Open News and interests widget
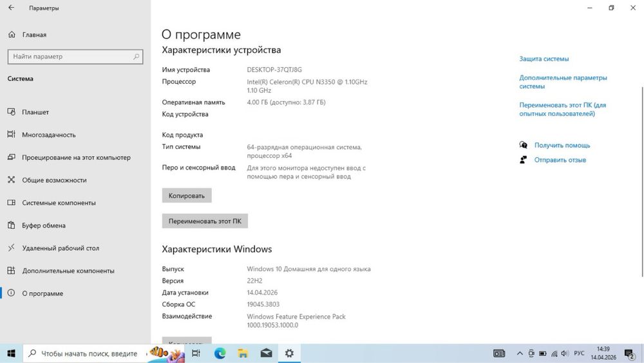Viewport: 644px width, 363px height. coord(499,353)
